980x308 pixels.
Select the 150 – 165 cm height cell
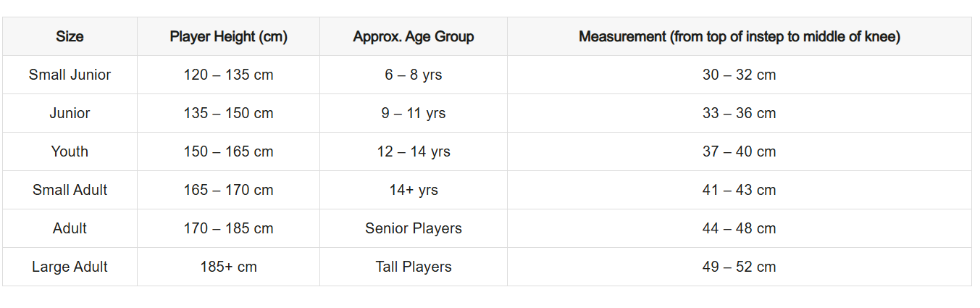point(228,151)
